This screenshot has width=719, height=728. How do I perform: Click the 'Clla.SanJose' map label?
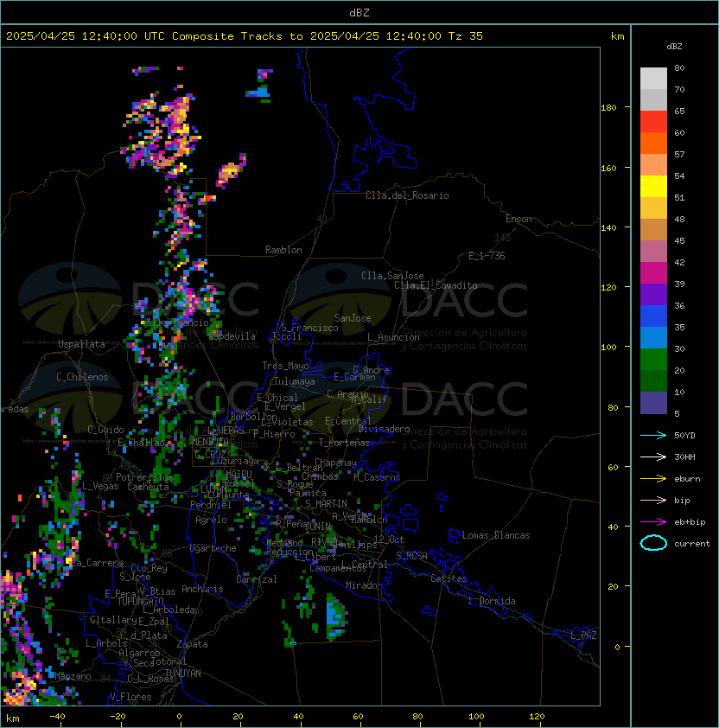coord(392,276)
